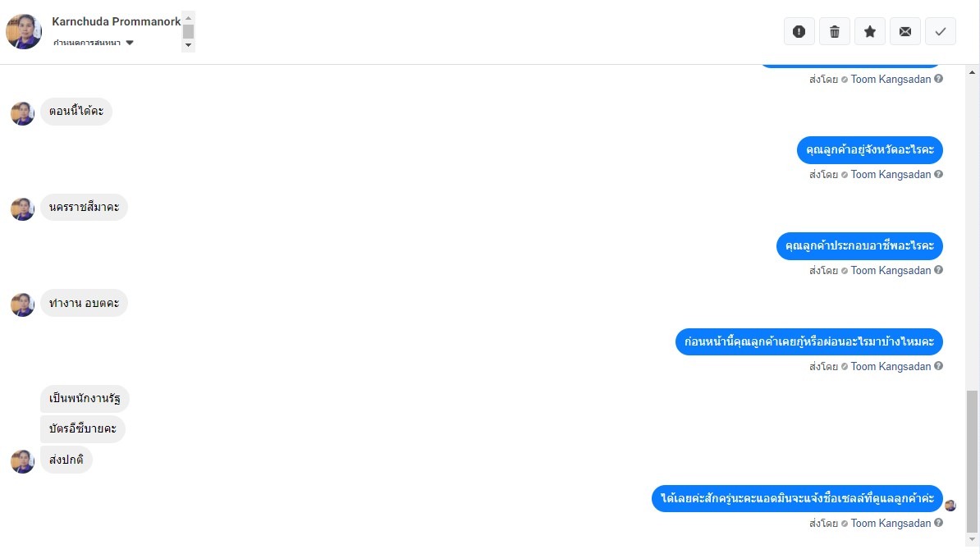Viewport: 980px width, 554px height.
Task: Click help icon under the occupation question message
Action: pyautogui.click(x=939, y=270)
